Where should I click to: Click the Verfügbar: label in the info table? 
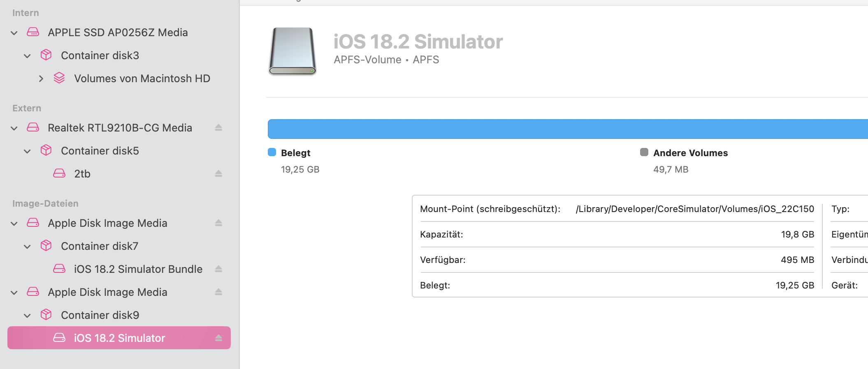point(443,260)
